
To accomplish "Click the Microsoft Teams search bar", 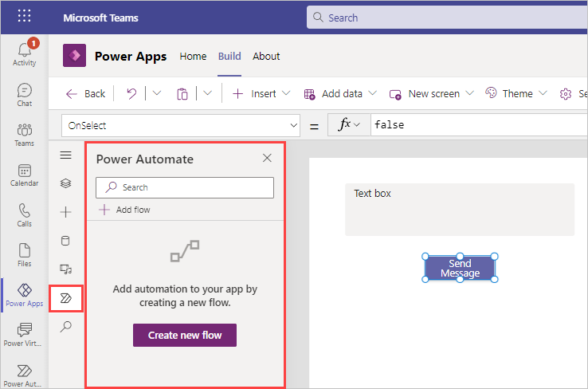I will (447, 18).
